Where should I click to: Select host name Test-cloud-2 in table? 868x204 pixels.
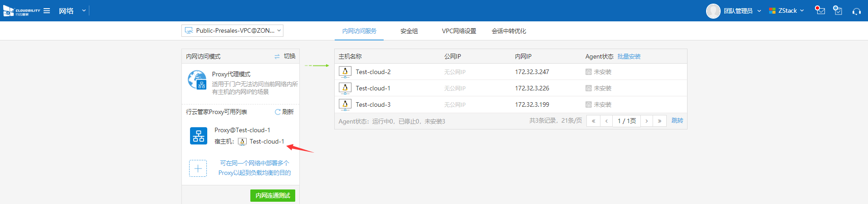[373, 72]
